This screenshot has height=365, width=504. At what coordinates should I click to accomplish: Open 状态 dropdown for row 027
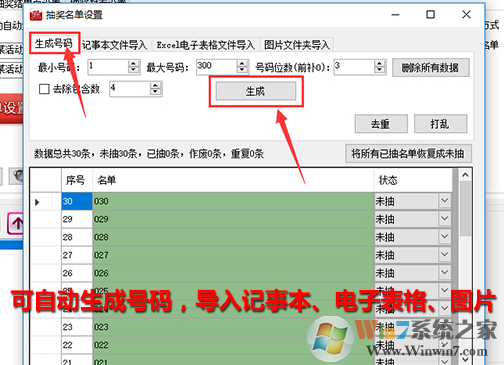click(445, 255)
